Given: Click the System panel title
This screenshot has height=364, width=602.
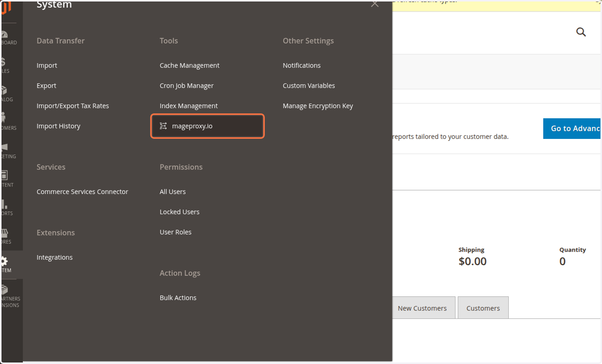Looking at the screenshot, I should (54, 5).
